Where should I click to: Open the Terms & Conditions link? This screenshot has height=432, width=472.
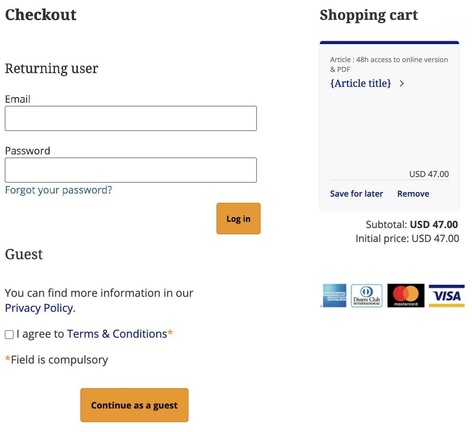117,334
